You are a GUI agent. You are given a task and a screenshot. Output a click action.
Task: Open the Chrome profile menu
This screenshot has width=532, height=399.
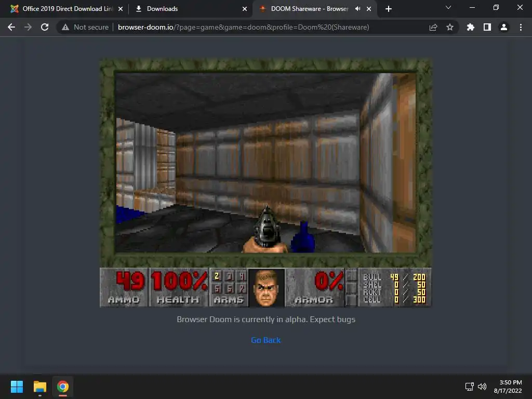(x=504, y=27)
